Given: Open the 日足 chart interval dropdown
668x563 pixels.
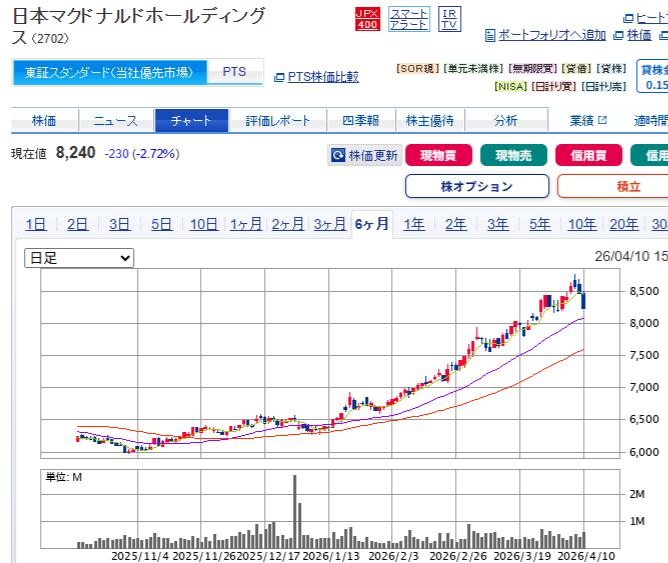Looking at the screenshot, I should tap(79, 258).
